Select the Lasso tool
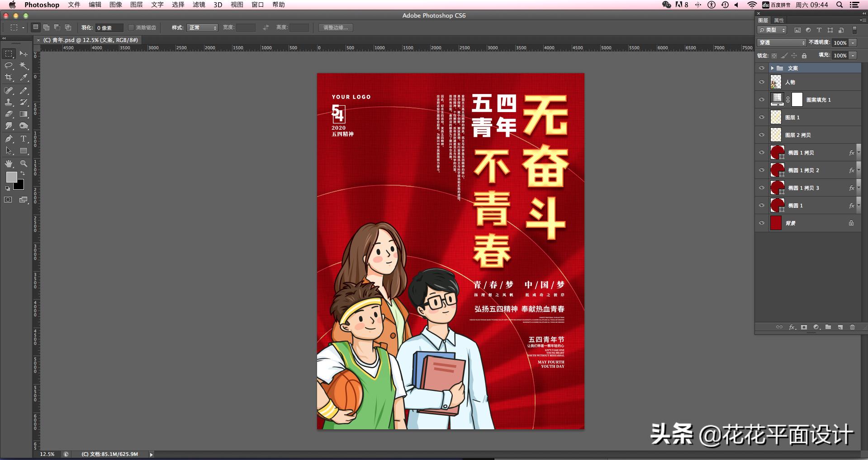The width and height of the screenshot is (868, 460). pos(9,66)
